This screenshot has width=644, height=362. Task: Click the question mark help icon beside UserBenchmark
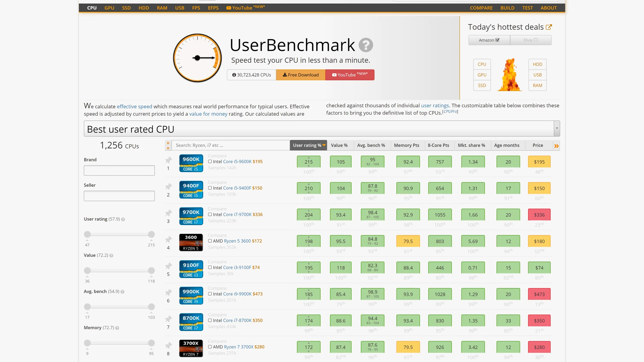tap(366, 45)
